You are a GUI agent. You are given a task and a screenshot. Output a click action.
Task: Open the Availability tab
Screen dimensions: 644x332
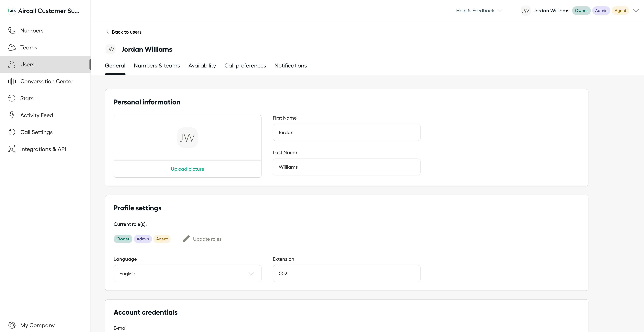(202, 66)
